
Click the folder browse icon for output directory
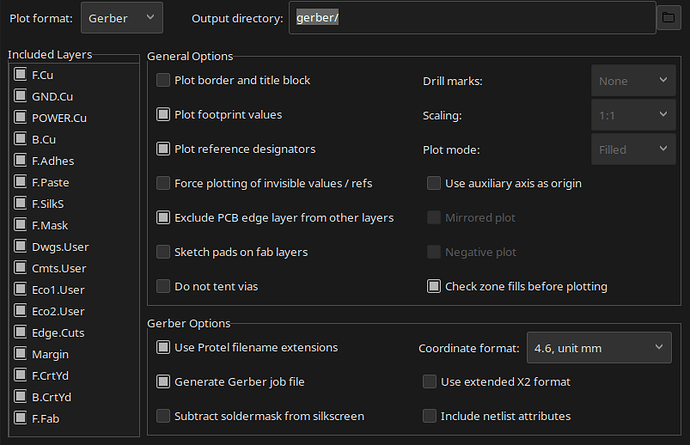pos(668,18)
